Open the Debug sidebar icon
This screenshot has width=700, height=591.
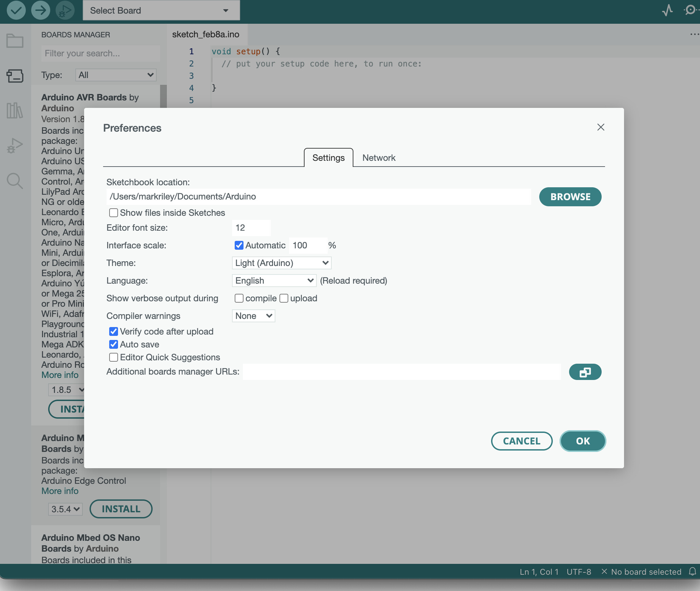point(15,146)
